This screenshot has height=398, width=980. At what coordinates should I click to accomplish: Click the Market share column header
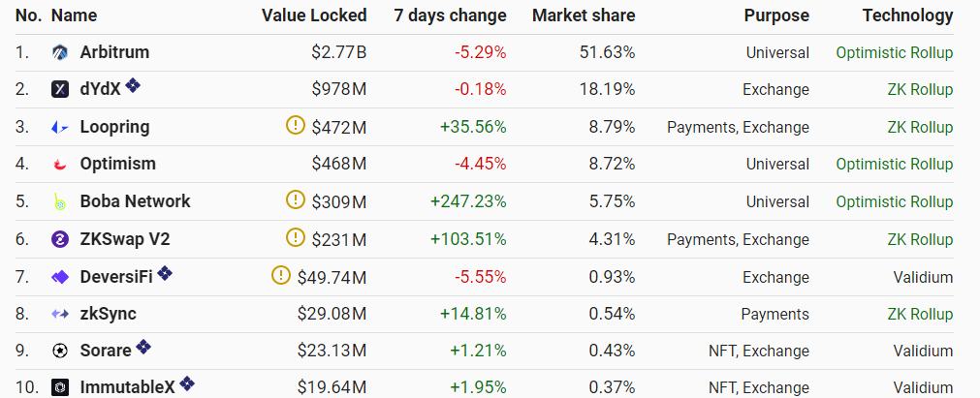pos(584,15)
